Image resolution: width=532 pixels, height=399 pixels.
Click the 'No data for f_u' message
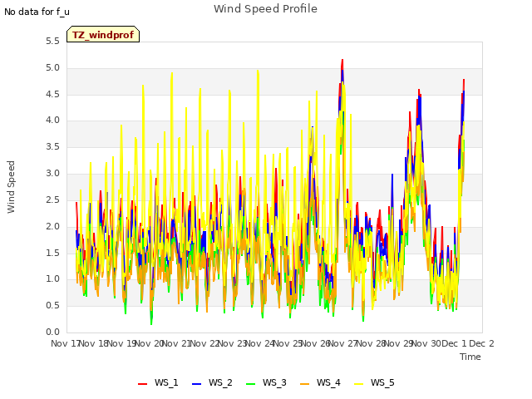37,12
